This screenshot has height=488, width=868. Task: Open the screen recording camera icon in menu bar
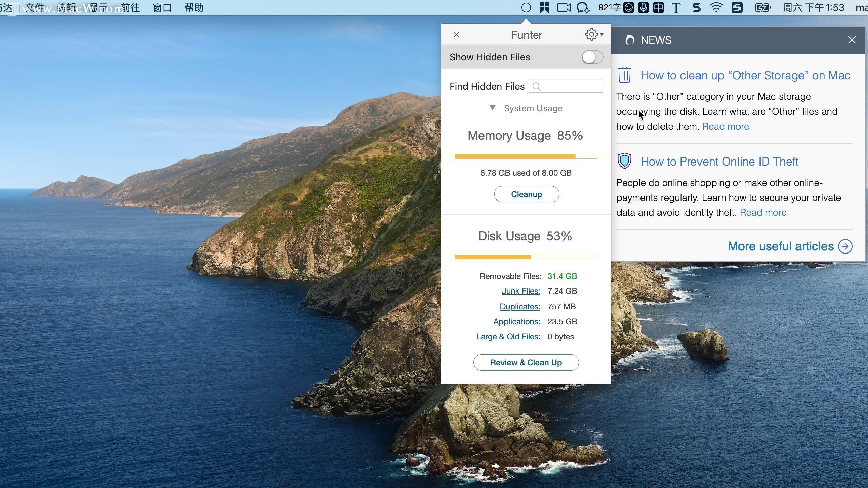tap(564, 7)
